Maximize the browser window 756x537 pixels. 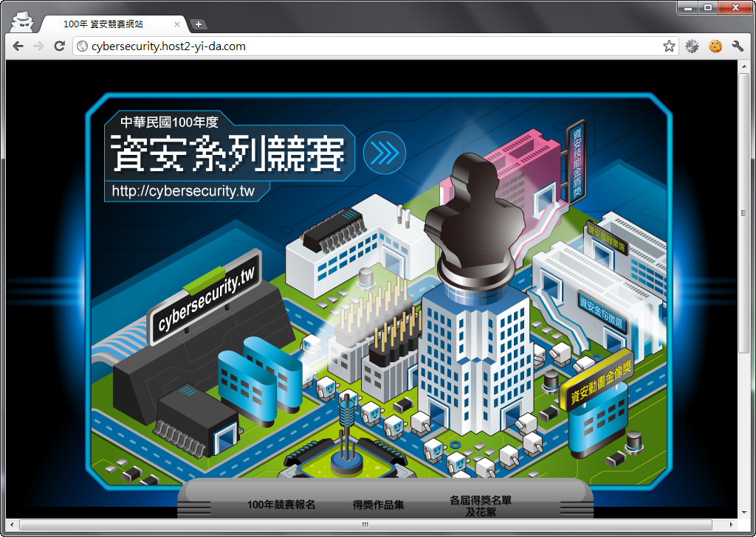[x=708, y=7]
